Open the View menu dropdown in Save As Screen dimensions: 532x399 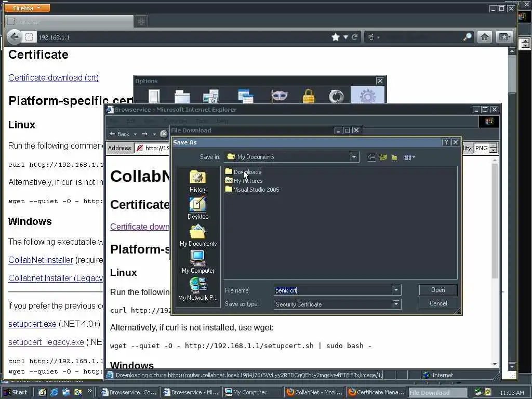coord(409,157)
